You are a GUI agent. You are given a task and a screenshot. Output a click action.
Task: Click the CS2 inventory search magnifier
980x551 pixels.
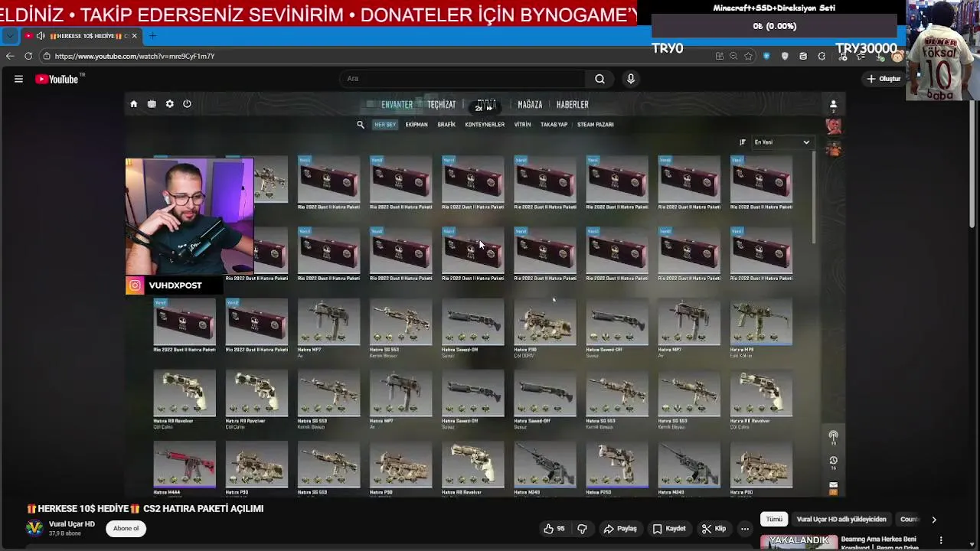361,125
